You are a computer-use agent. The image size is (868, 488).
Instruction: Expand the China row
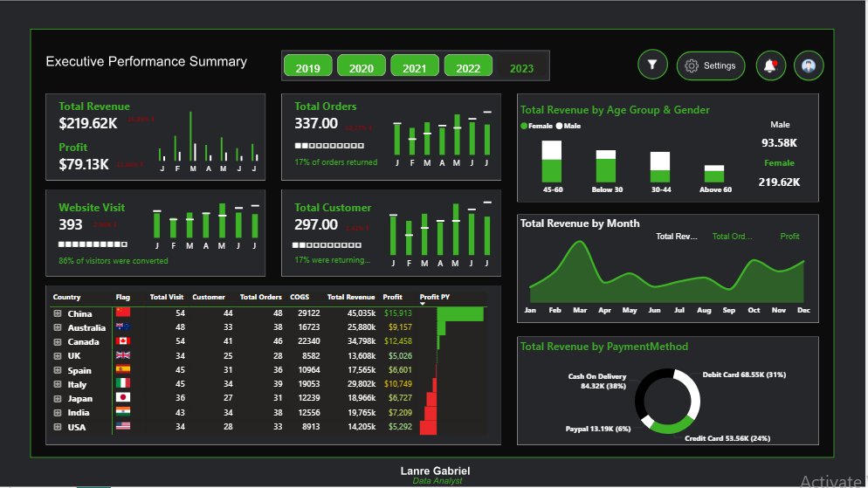click(x=57, y=313)
